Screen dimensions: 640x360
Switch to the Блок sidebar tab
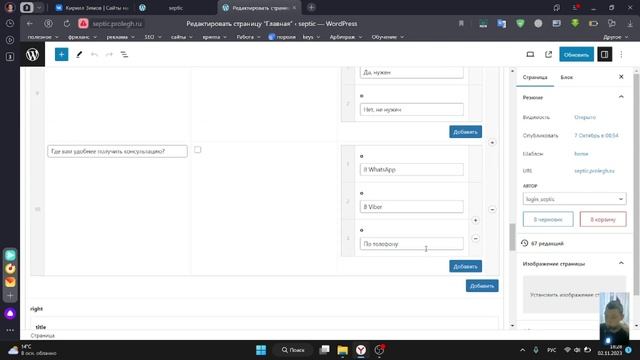(567, 77)
